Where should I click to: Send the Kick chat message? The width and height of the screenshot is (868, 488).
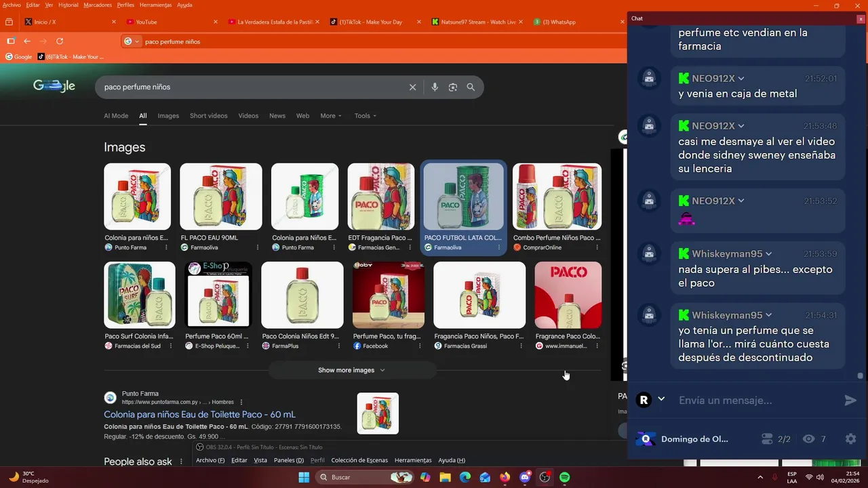pyautogui.click(x=850, y=401)
